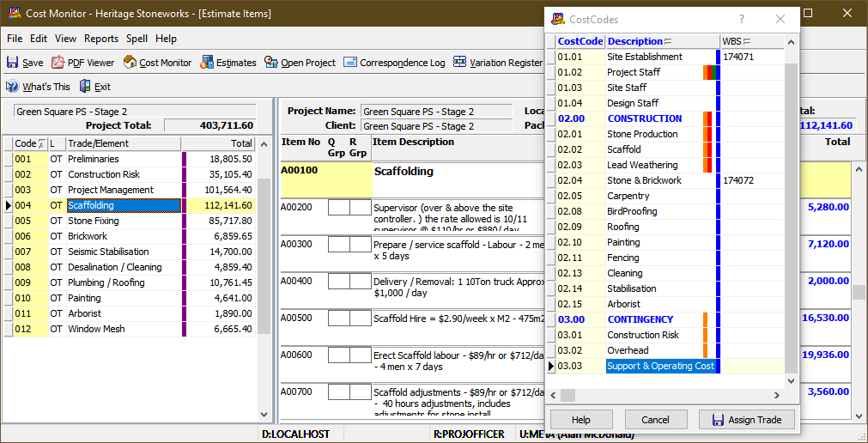Select the Arborist cost code 02.15
The image size is (868, 443).
point(665,304)
